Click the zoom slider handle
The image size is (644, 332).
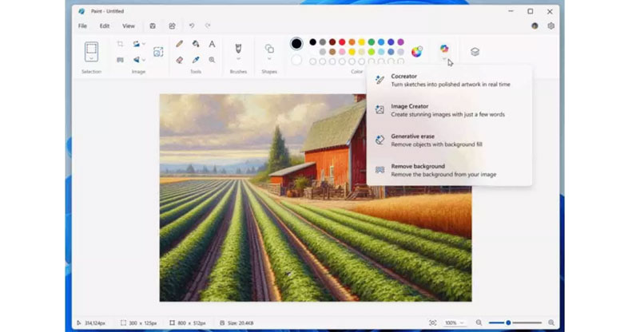click(x=508, y=322)
